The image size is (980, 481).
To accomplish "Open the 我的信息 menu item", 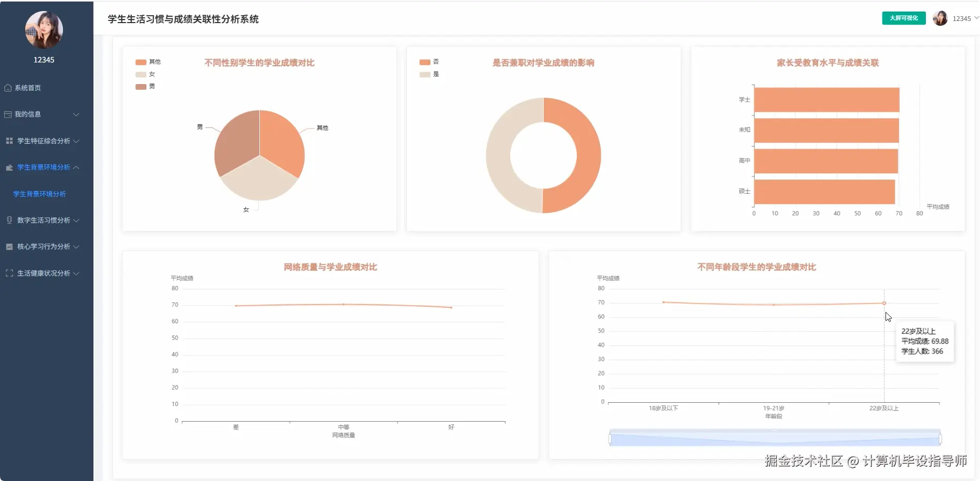I will [x=28, y=114].
